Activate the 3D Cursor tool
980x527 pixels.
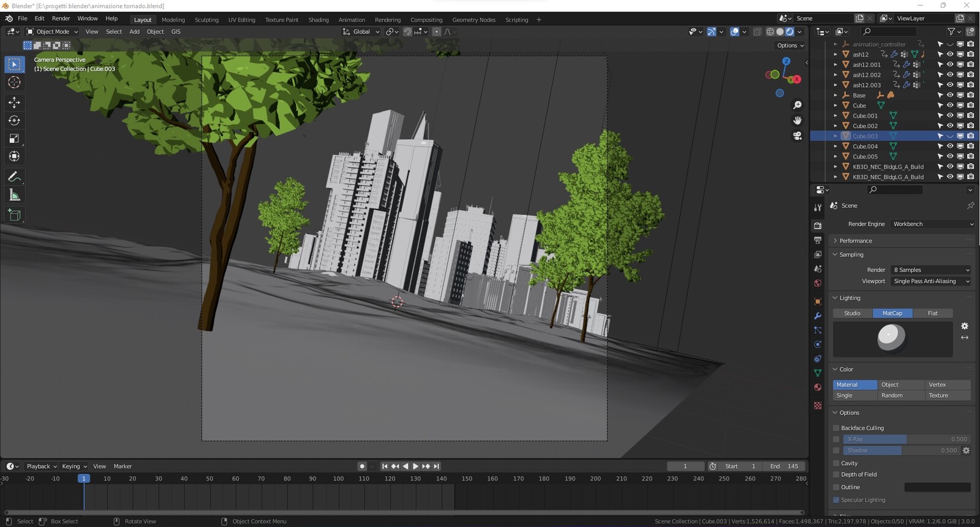coord(14,83)
